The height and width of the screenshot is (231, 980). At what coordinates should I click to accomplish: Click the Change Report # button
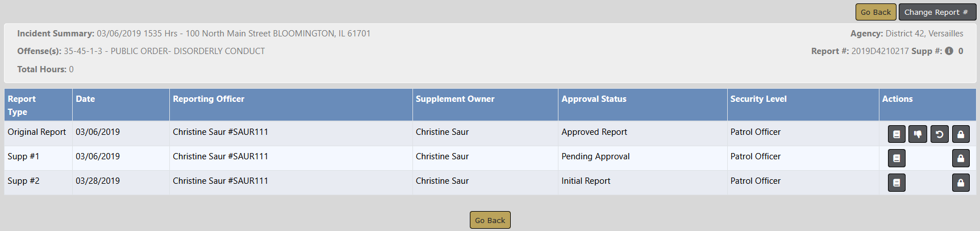(936, 12)
